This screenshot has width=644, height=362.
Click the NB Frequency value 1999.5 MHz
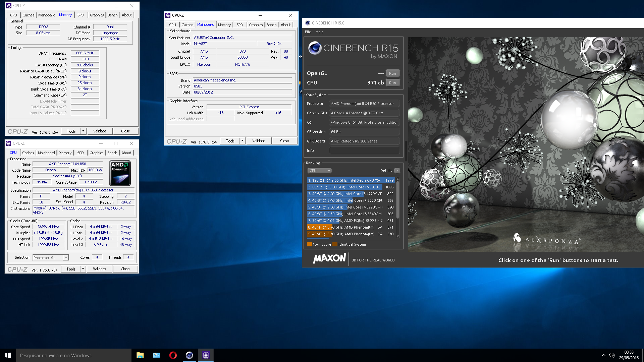click(110, 39)
